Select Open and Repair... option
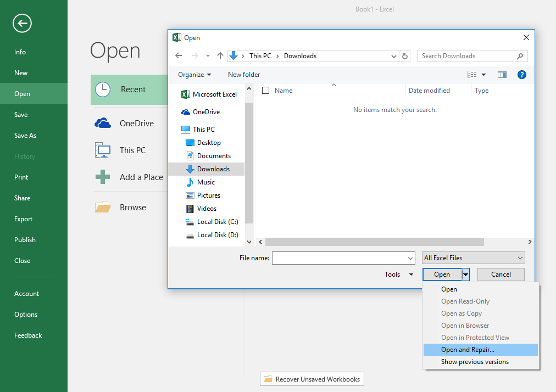Screen dimensions: 556x392 pyautogui.click(x=481, y=350)
